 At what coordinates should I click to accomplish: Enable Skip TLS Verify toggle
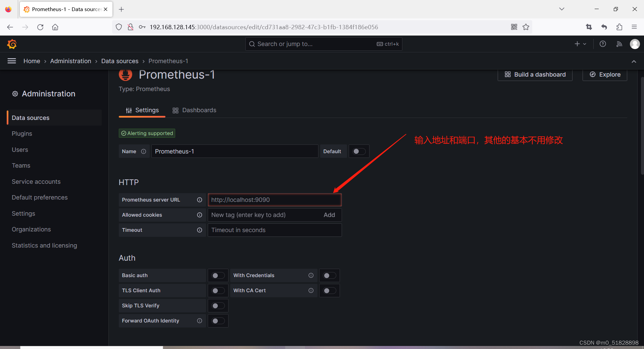pos(218,306)
